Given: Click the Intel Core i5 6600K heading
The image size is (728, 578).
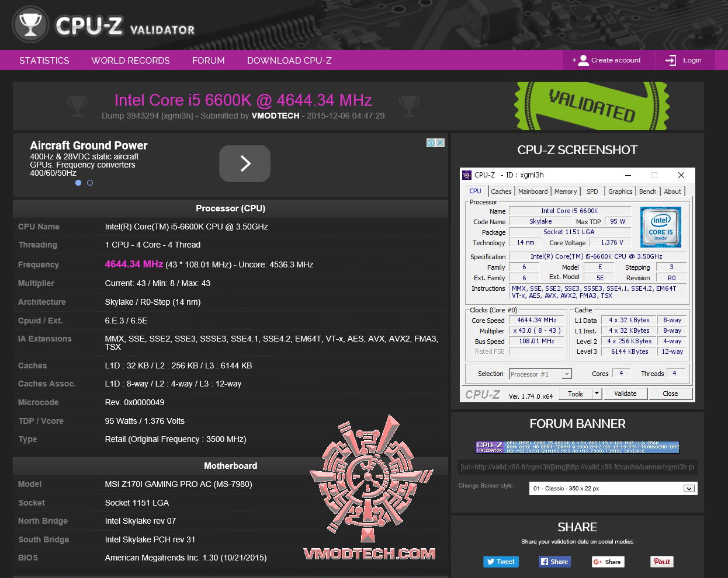Looking at the screenshot, I should 243,100.
